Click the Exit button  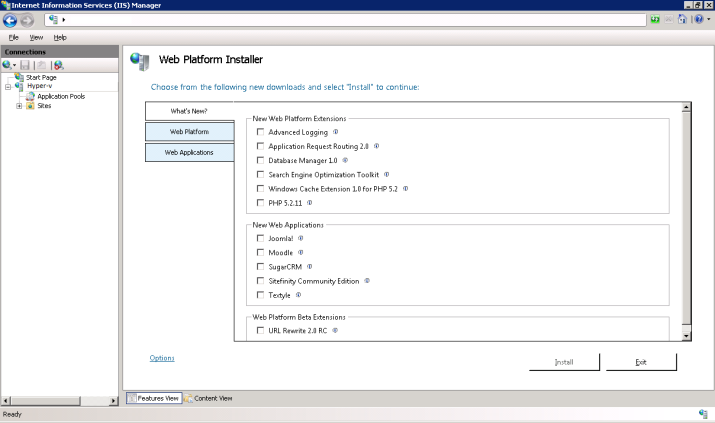[641, 361]
